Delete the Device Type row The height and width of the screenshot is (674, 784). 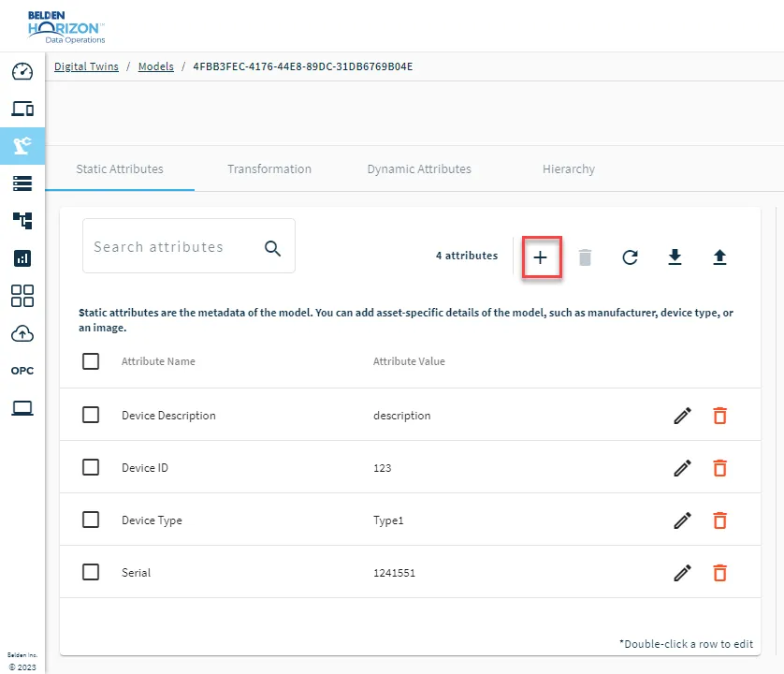click(x=720, y=520)
